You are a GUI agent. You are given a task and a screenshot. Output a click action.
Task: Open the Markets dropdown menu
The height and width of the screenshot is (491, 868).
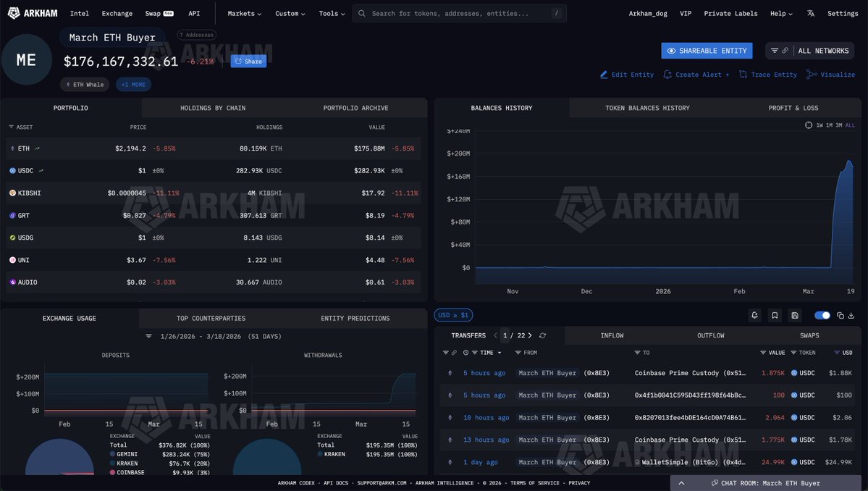(244, 13)
